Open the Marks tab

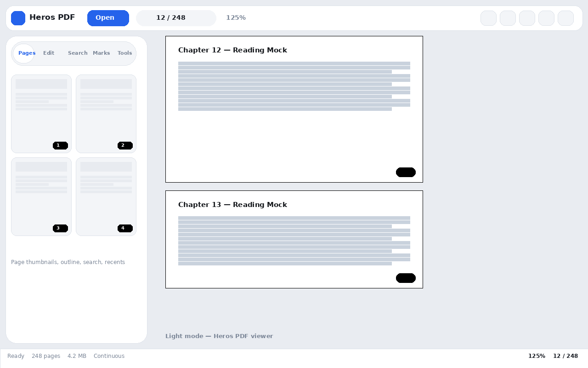pyautogui.click(x=102, y=53)
